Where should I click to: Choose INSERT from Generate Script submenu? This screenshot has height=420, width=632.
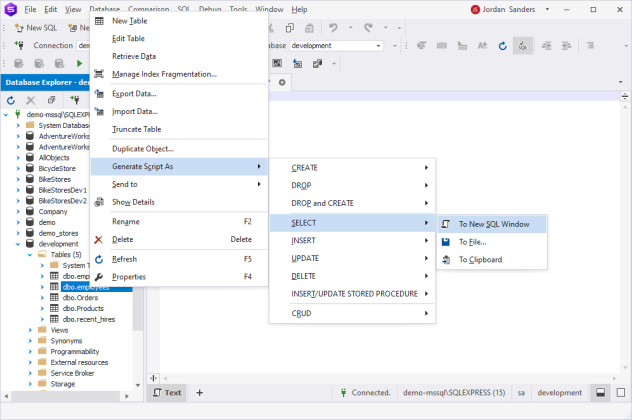click(304, 241)
